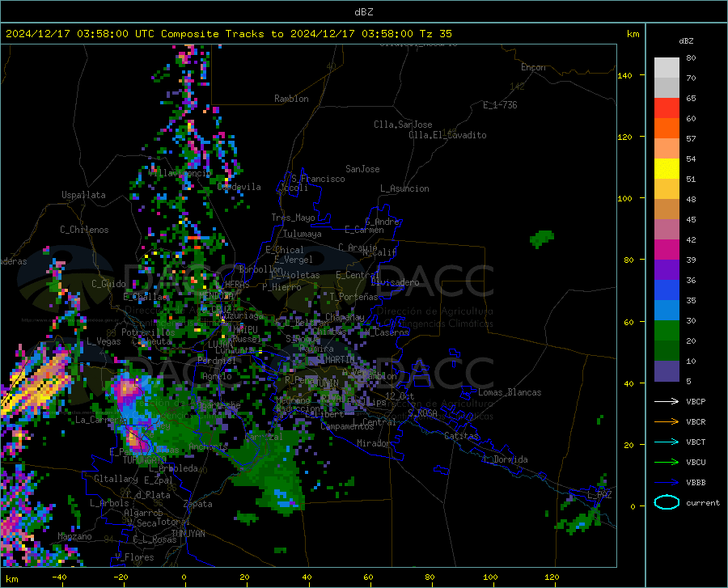Click the Uspallata place label
The image size is (728, 588).
coord(83,195)
